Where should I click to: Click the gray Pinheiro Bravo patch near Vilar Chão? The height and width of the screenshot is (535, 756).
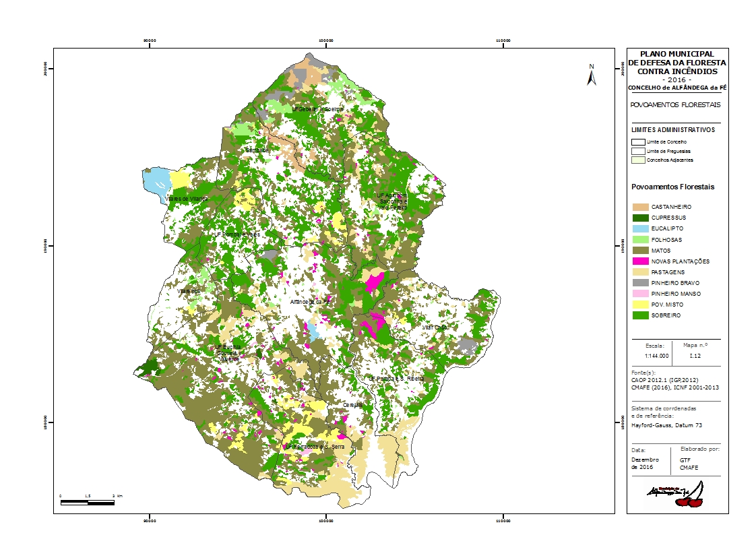click(466, 345)
